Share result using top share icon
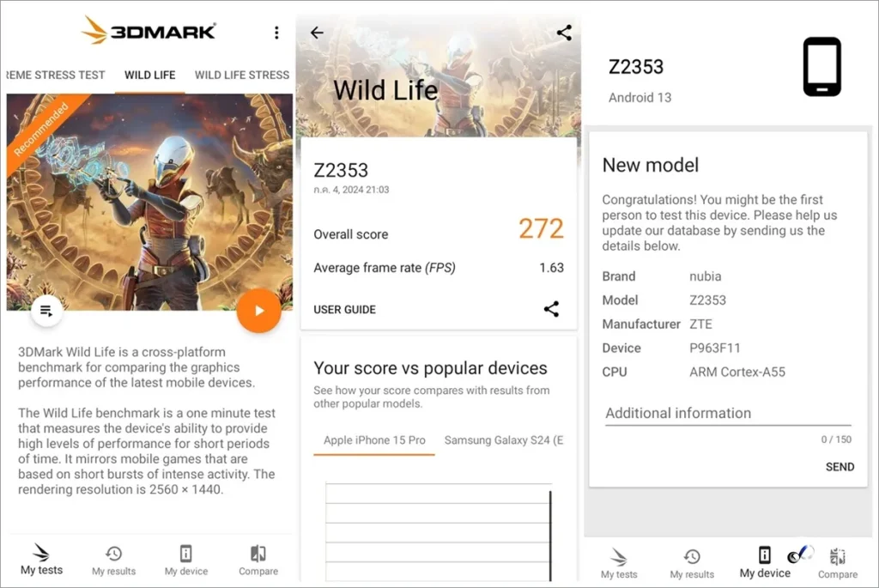This screenshot has height=588, width=879. click(x=564, y=33)
